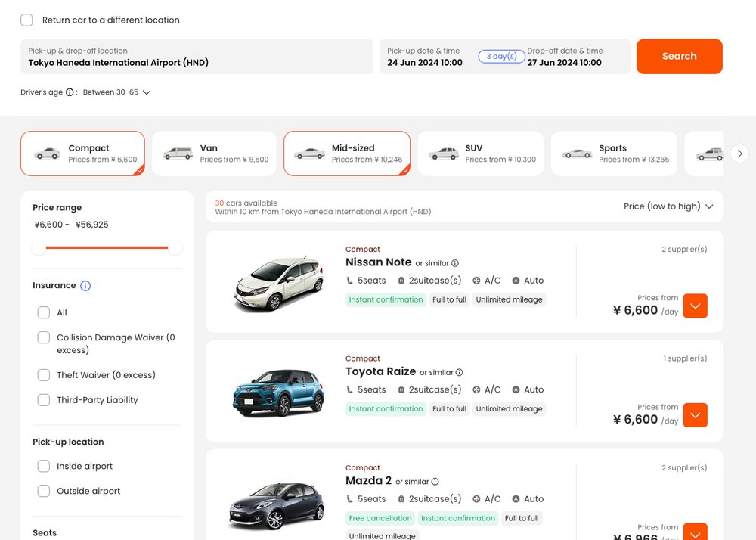Screen dimensions: 756x540
Task: Expand Nissan Note supplier details
Action: click(695, 306)
